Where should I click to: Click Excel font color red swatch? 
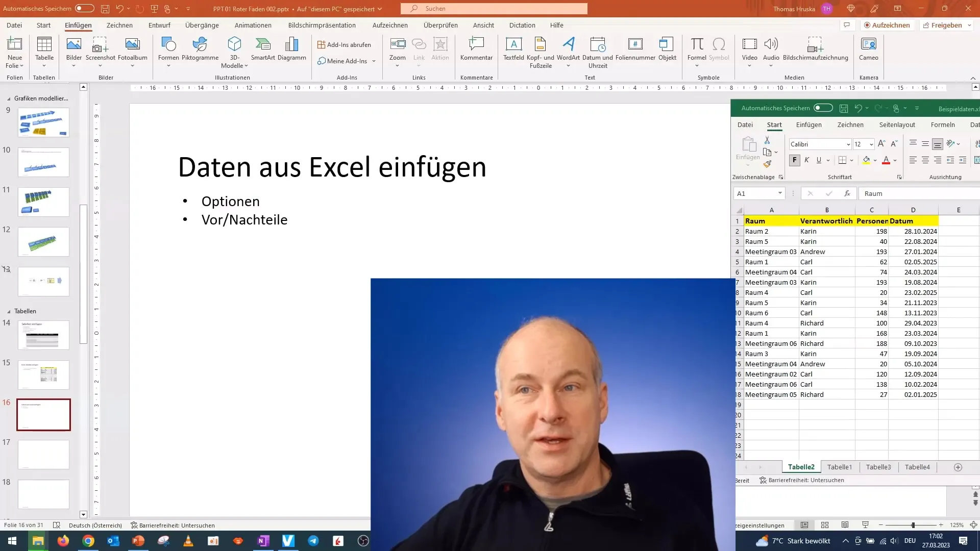click(886, 160)
